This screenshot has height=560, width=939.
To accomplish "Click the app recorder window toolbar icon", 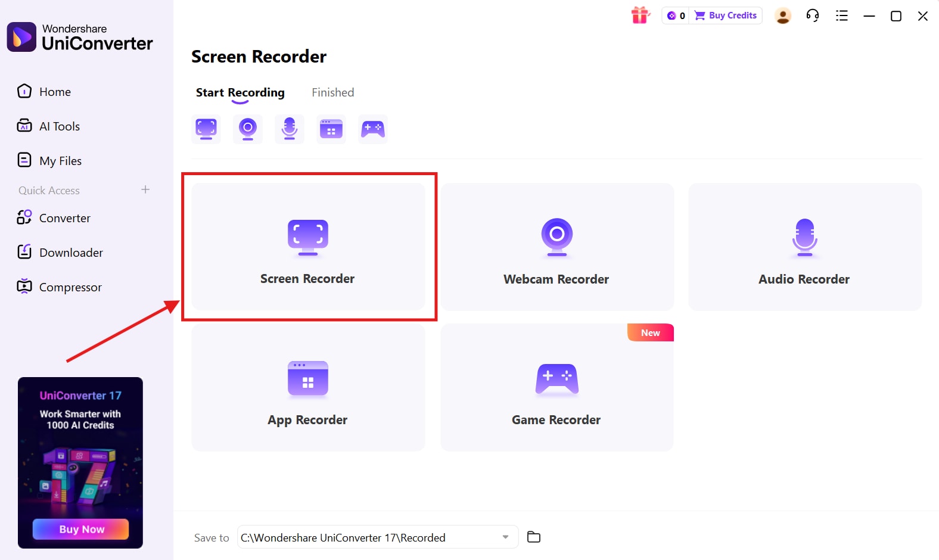I will [331, 129].
